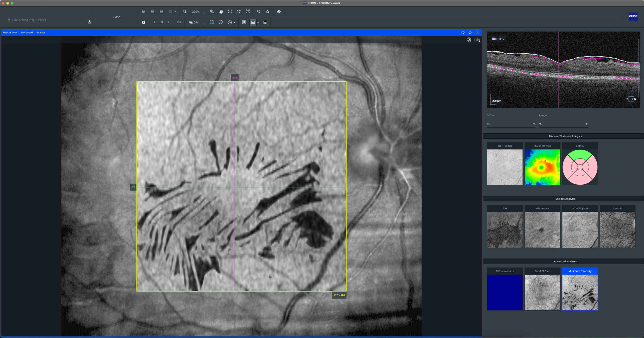
Task: Click the filled layer slab icon
Action: 265,23
